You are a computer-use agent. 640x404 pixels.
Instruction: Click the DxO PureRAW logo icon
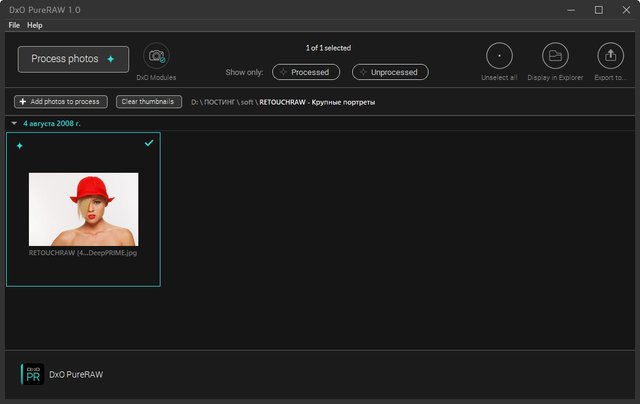tap(33, 374)
